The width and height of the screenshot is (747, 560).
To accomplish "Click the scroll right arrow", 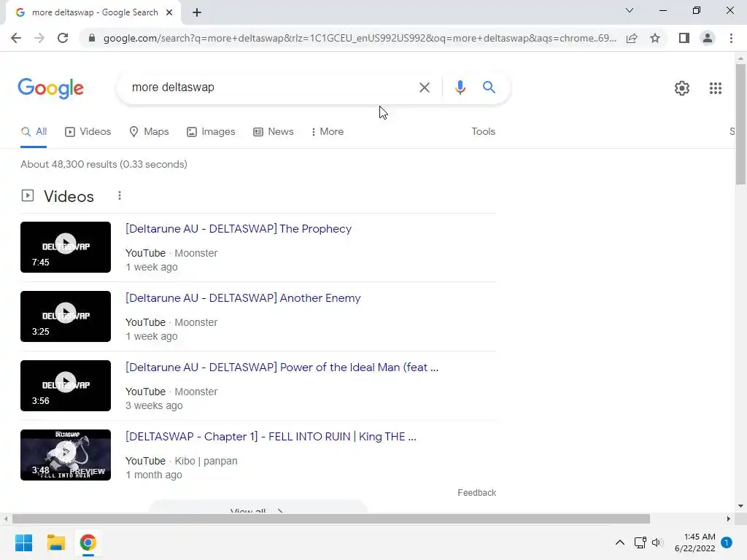I will coord(728,518).
